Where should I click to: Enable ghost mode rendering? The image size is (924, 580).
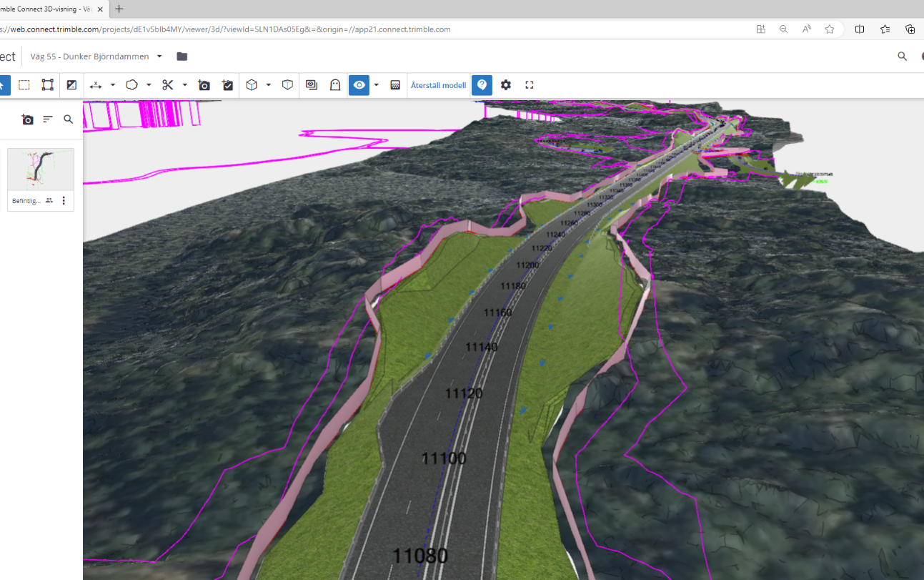pyautogui.click(x=334, y=84)
